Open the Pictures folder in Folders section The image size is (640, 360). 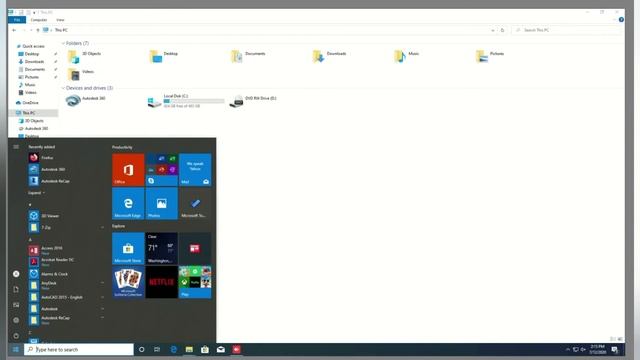(x=490, y=56)
